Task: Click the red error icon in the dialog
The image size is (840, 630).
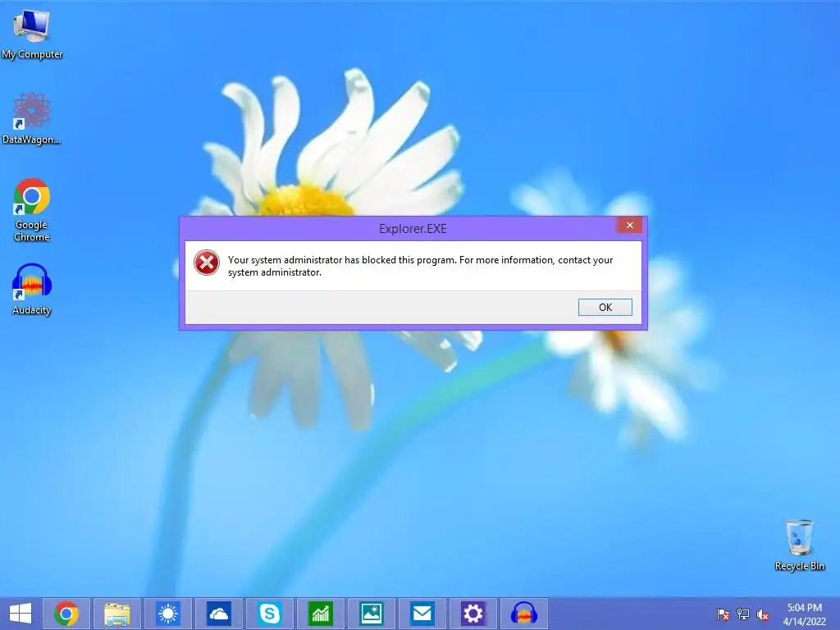Action: tap(207, 262)
